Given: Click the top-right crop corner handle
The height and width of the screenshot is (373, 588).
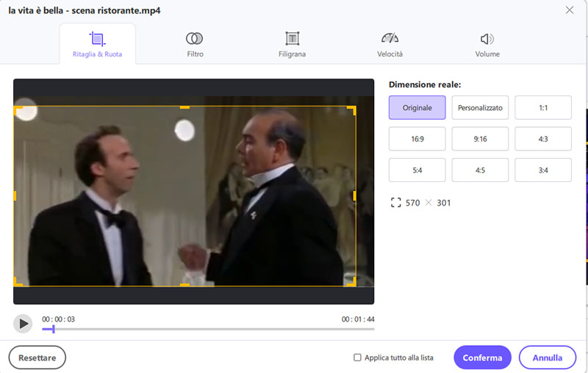Looking at the screenshot, I should [353, 109].
